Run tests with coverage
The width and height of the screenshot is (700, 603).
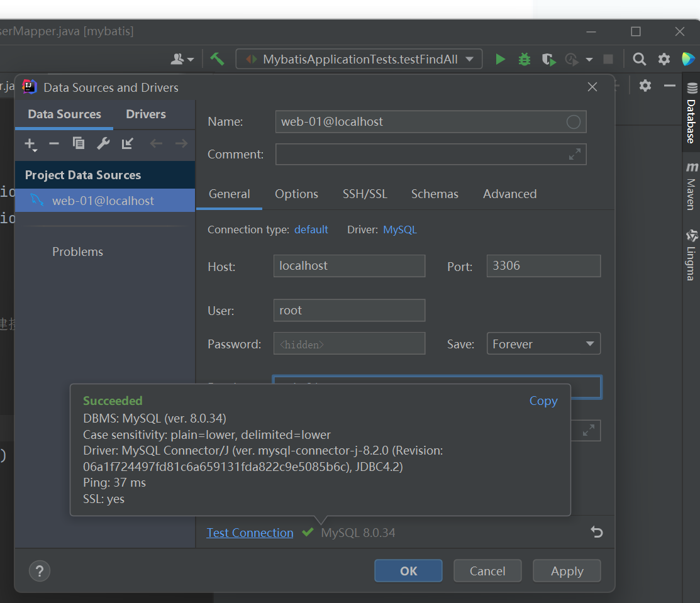coord(548,58)
